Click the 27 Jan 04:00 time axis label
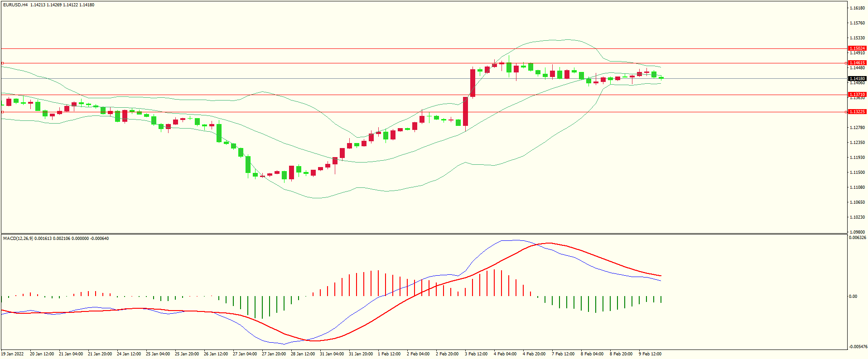The height and width of the screenshot is (359, 868). (x=245, y=354)
